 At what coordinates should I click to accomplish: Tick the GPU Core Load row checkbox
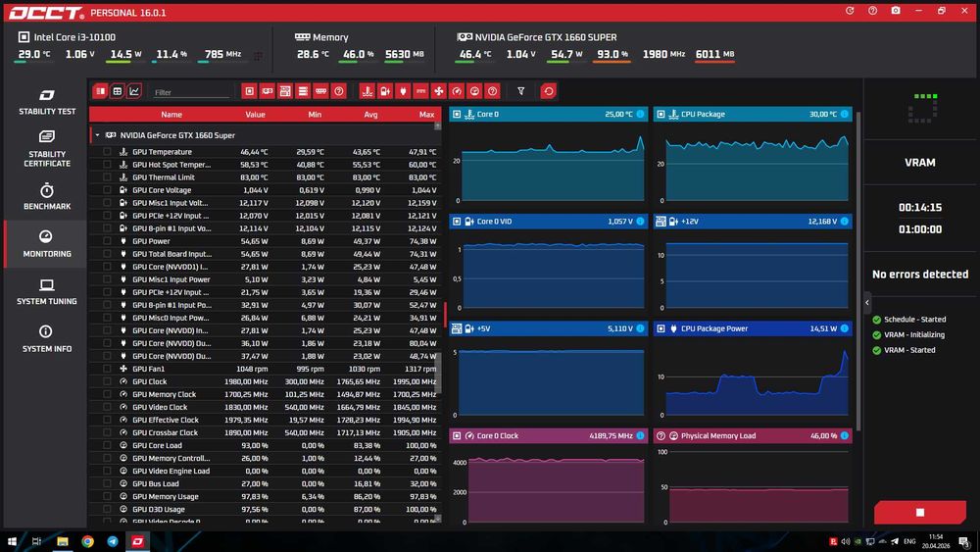(108, 445)
